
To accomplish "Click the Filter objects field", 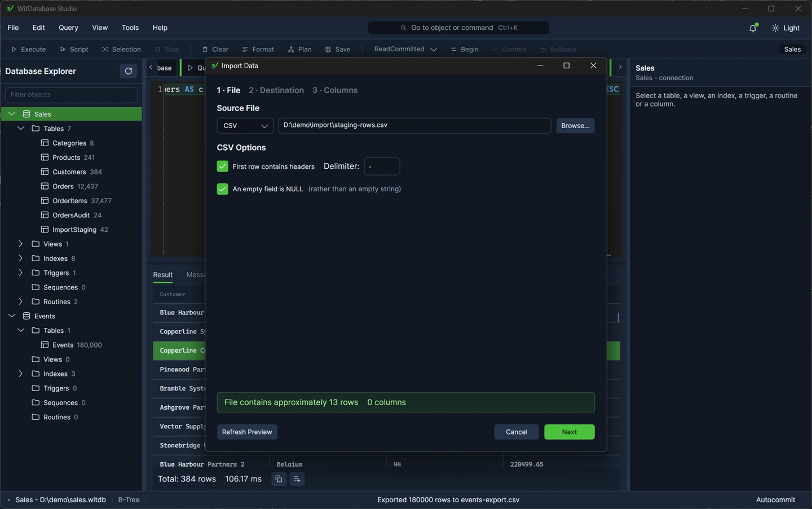I will coord(71,95).
